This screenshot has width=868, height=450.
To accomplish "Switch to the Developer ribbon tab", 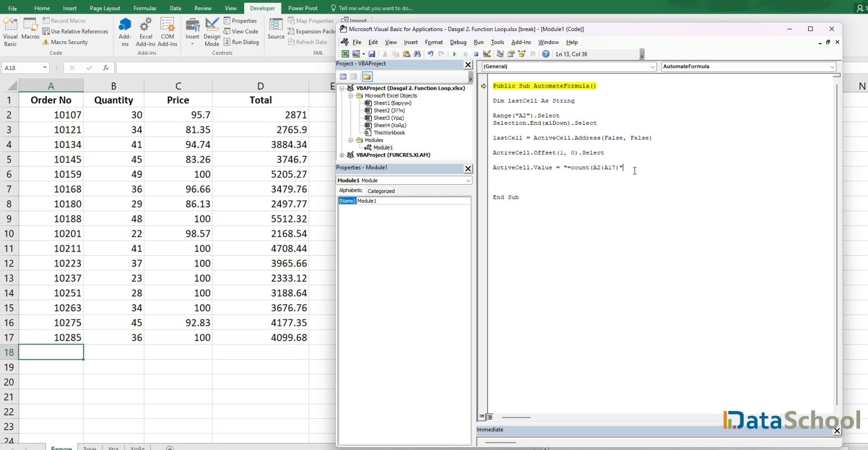I will click(262, 8).
